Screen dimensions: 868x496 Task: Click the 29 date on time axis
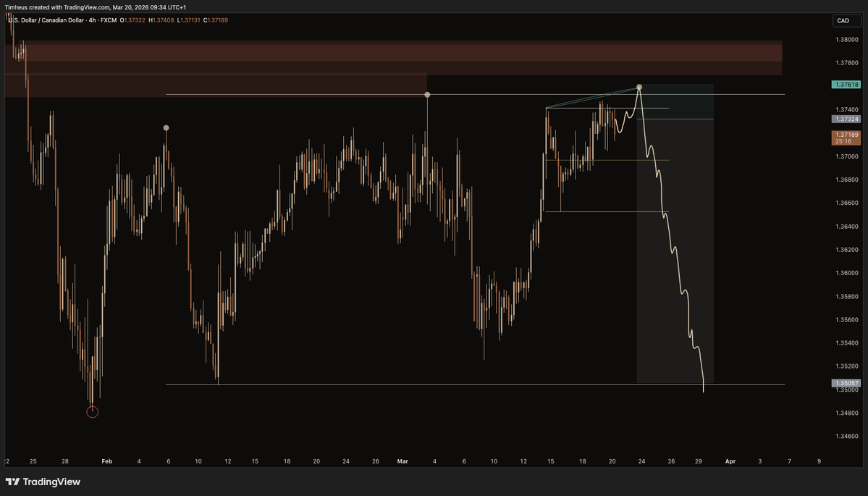point(699,461)
